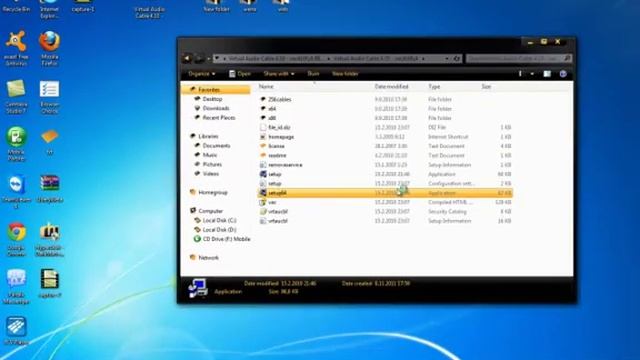Select the setup64 application icon
The image size is (640, 360).
tap(263, 193)
